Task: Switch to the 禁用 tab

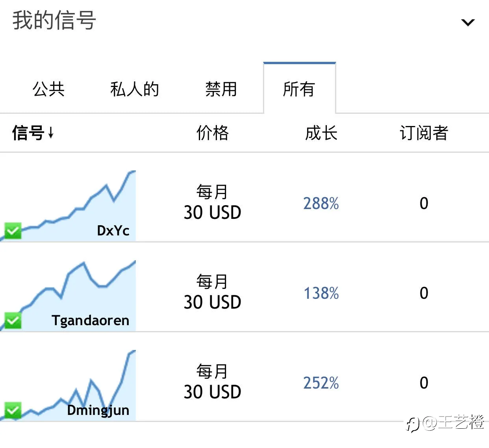Action: [221, 89]
